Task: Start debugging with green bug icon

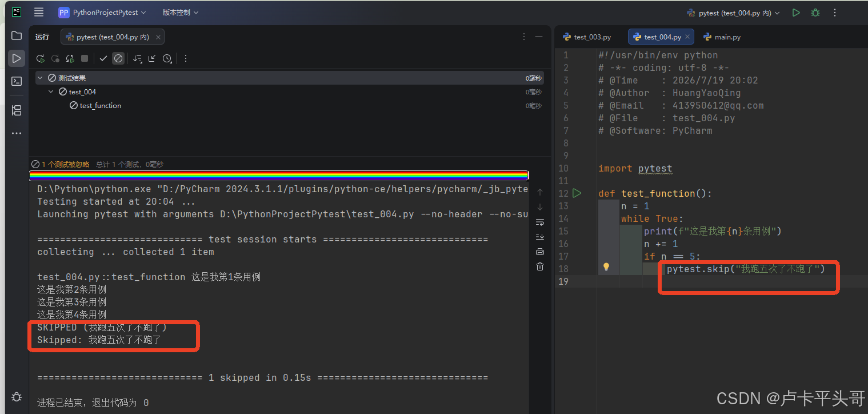Action: coord(815,13)
